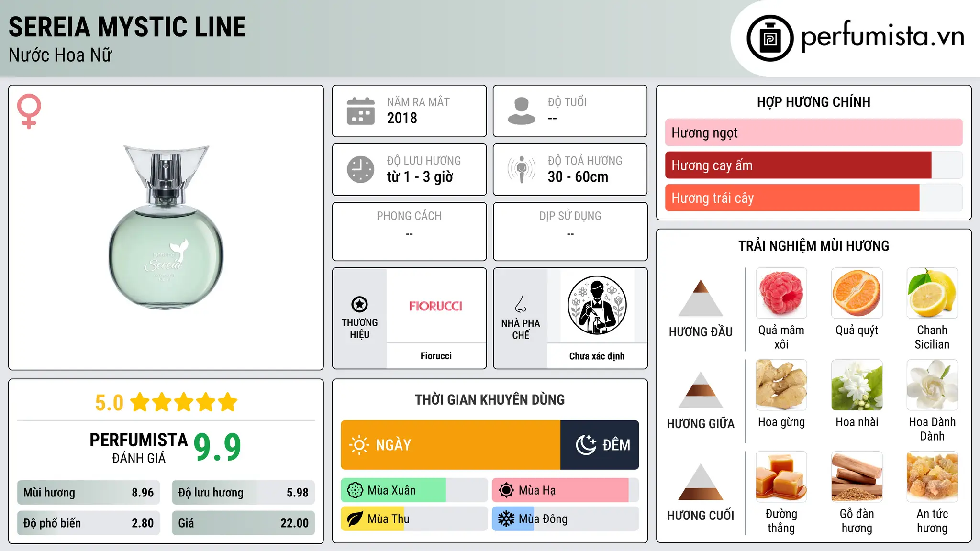
Task: Click the nose icon above Nhà pha chế
Action: coord(521,304)
